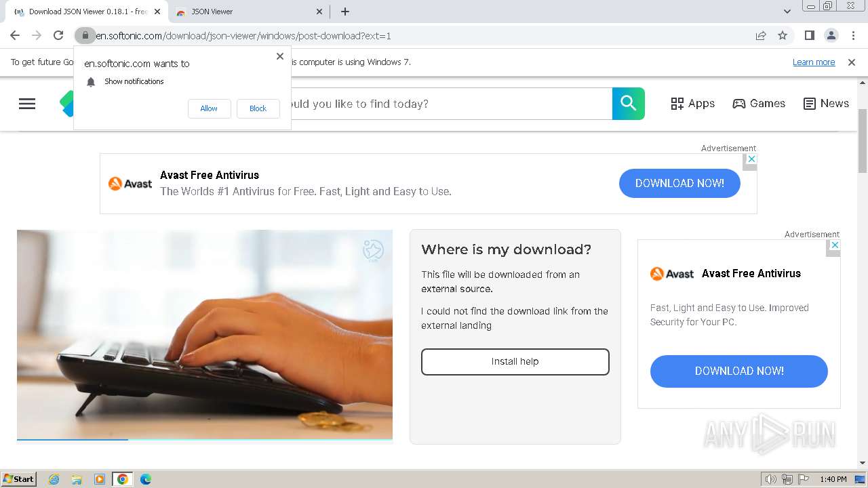Close the JSON Viewer tab
The width and height of the screenshot is (868, 488).
coord(320,12)
